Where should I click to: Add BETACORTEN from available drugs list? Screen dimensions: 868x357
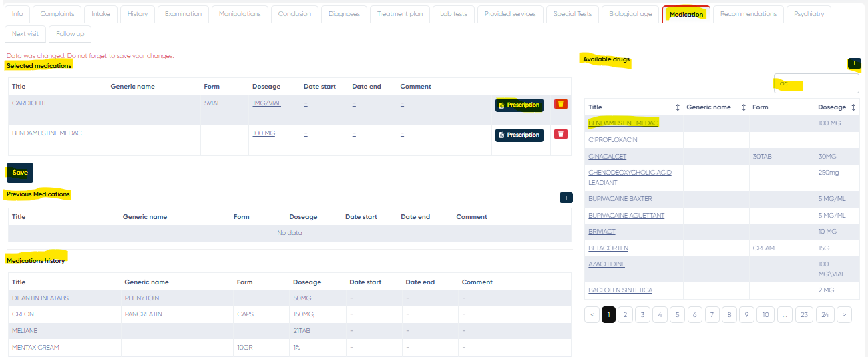tap(608, 248)
